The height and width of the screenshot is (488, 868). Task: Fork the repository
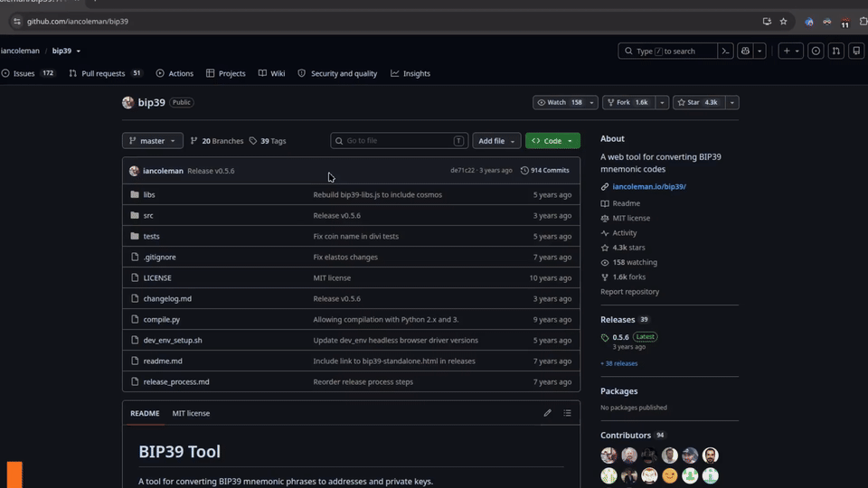(x=629, y=102)
